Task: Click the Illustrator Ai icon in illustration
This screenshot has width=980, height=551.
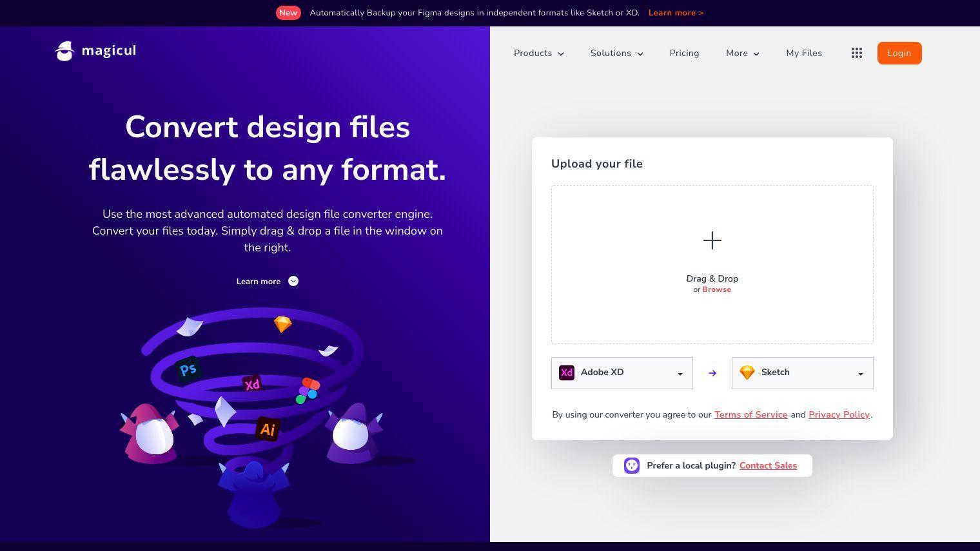Action: point(267,429)
